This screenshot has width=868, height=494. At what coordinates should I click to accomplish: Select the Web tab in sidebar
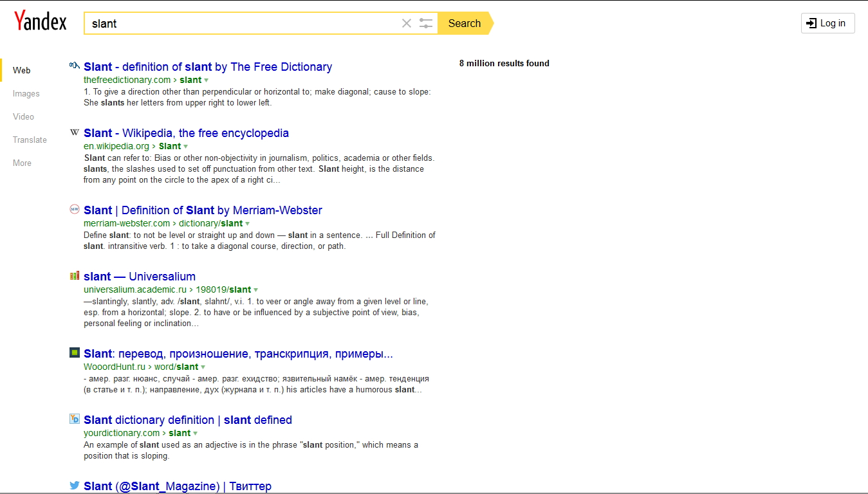click(x=22, y=71)
